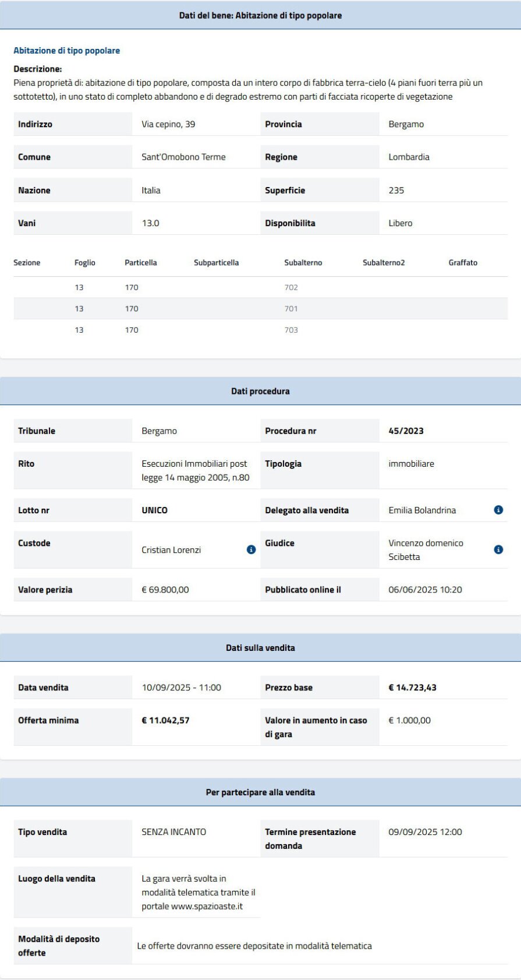
Task: Select procedura number 45/2023
Action: (x=406, y=431)
